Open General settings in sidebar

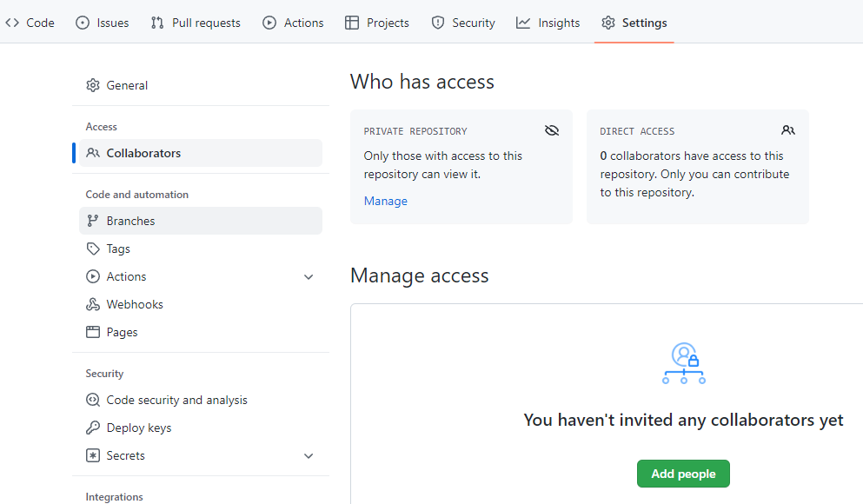point(201,85)
